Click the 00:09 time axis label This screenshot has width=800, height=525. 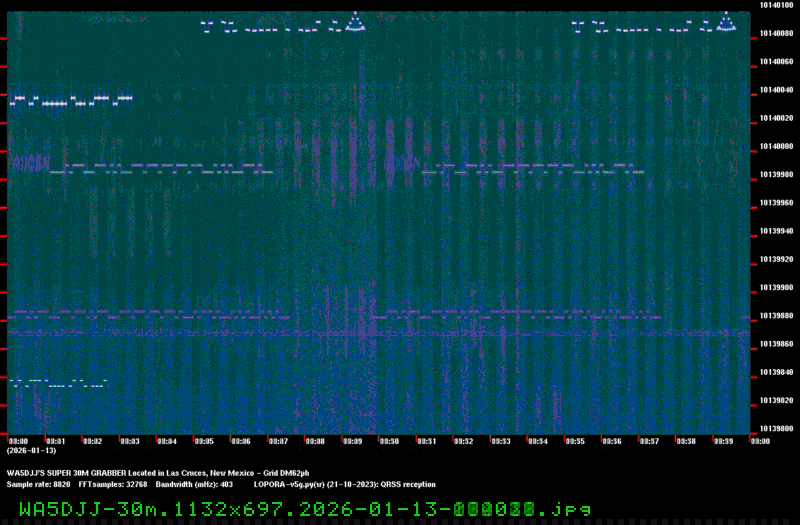point(353,441)
